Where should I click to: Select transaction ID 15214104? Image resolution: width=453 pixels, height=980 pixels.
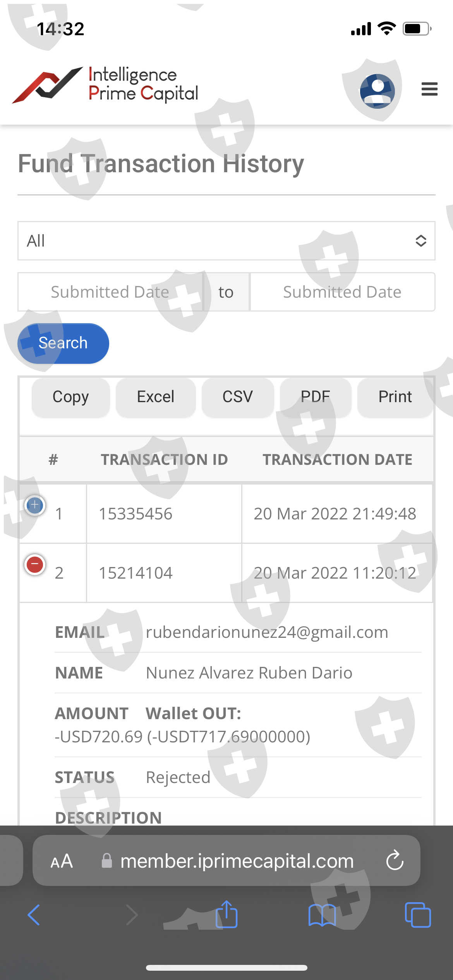point(136,573)
